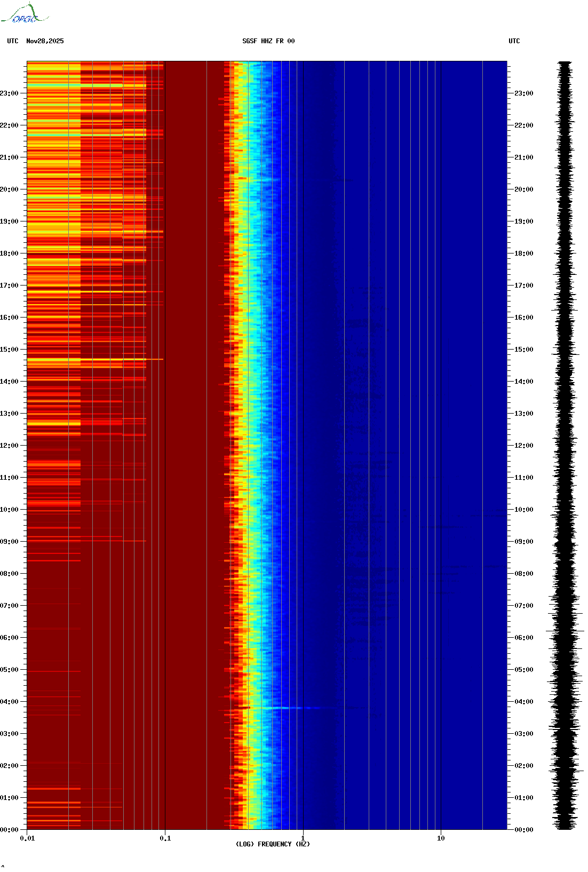
Task: Click the light-blue event streak near 04:00
Action: pos(291,708)
